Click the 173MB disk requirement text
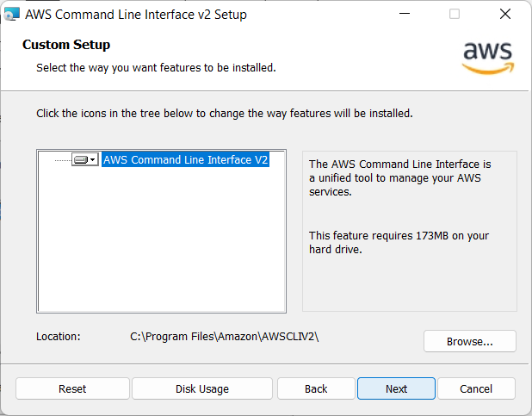This screenshot has width=532, height=416. (399, 242)
